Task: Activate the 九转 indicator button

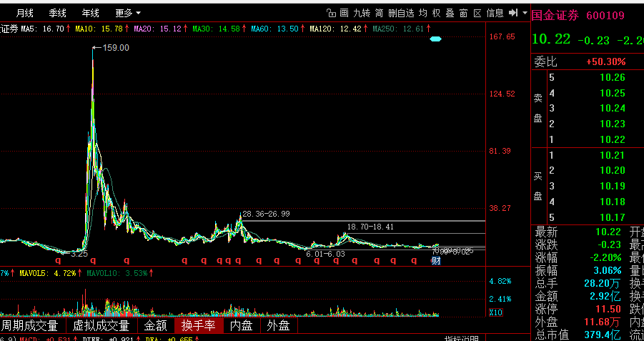Action: click(362, 13)
